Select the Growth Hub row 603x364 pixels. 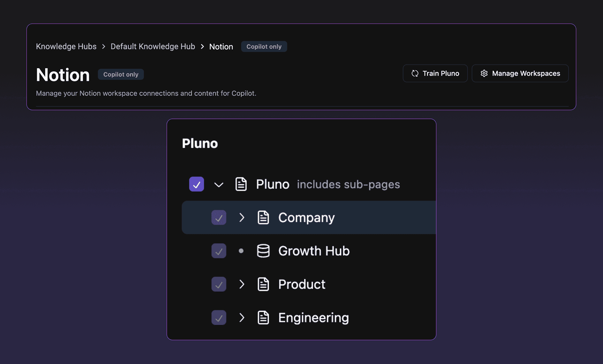point(314,251)
